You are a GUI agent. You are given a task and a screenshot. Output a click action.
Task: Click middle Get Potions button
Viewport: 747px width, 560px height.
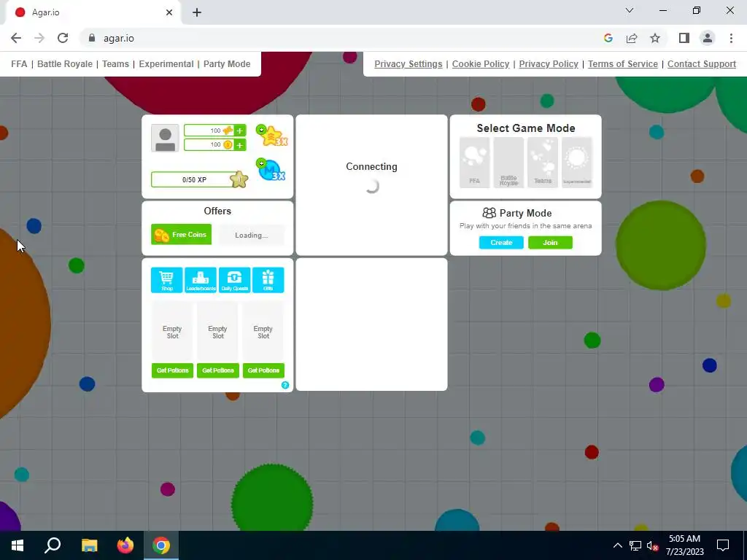click(217, 370)
